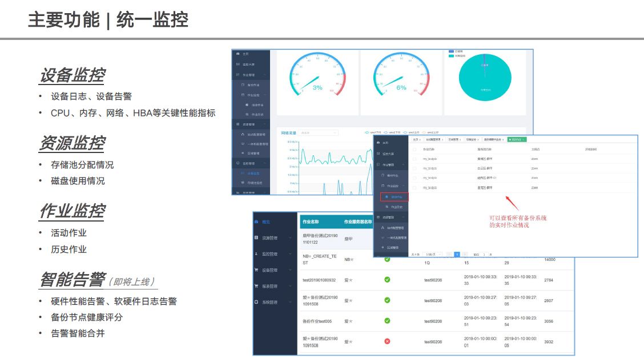Go to page 1 in pagination
The image size is (644, 362).
[457, 254]
